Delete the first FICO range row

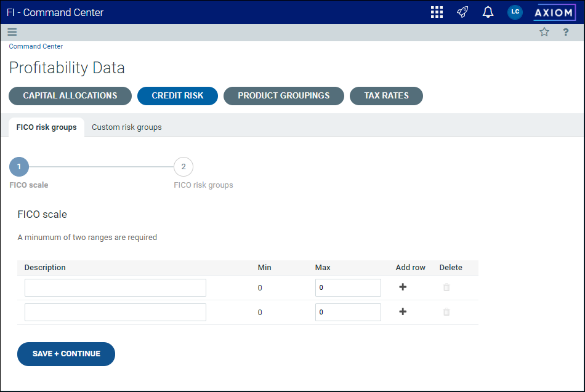(x=446, y=287)
